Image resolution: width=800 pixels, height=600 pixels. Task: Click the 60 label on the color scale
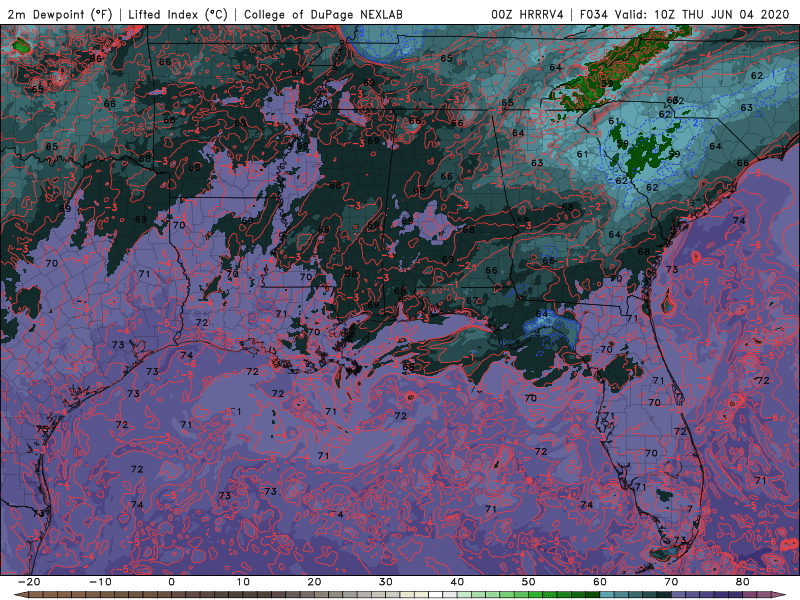[600, 582]
